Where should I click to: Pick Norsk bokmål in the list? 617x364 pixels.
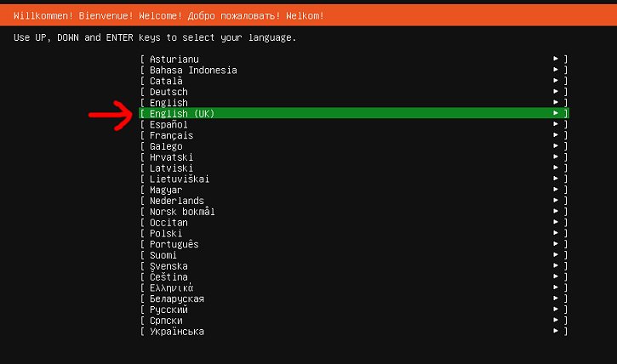point(182,212)
